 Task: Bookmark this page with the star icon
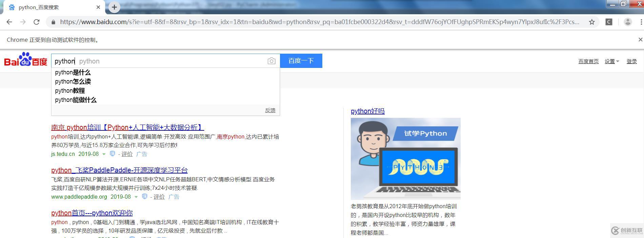(592, 22)
